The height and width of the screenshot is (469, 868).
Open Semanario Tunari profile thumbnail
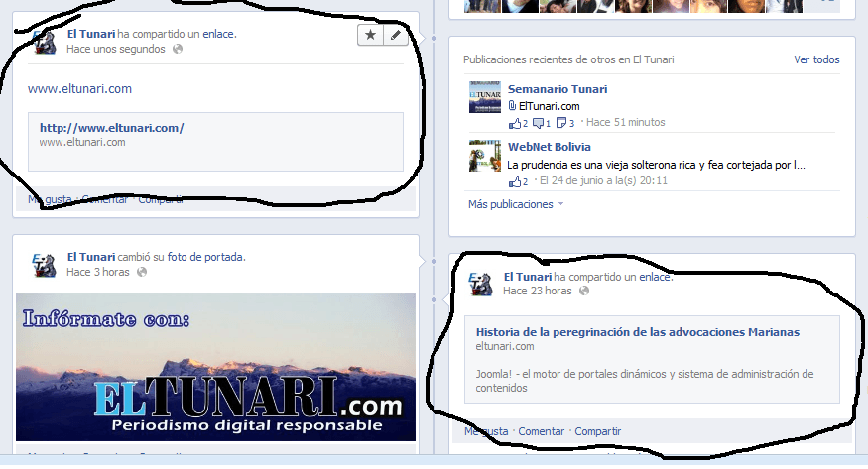tap(485, 97)
